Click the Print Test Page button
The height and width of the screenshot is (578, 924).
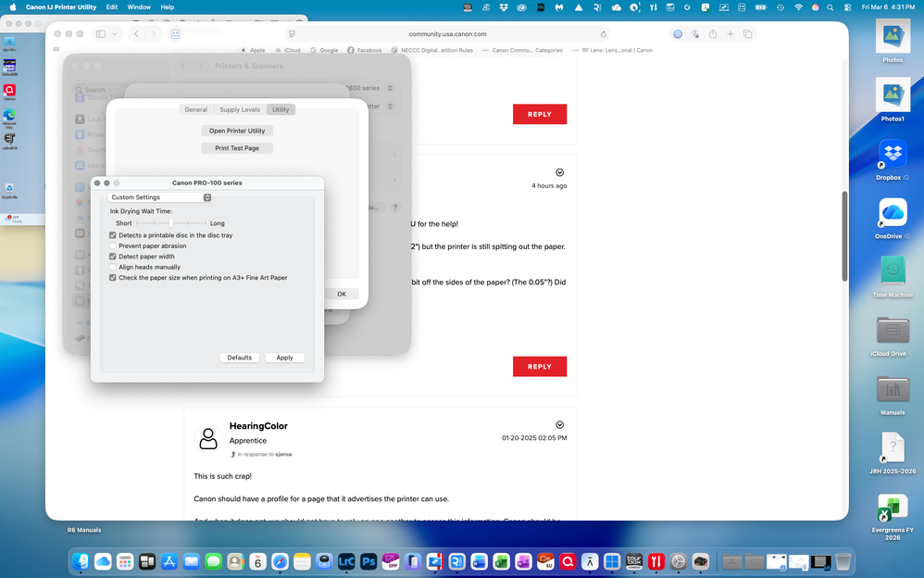tap(237, 148)
